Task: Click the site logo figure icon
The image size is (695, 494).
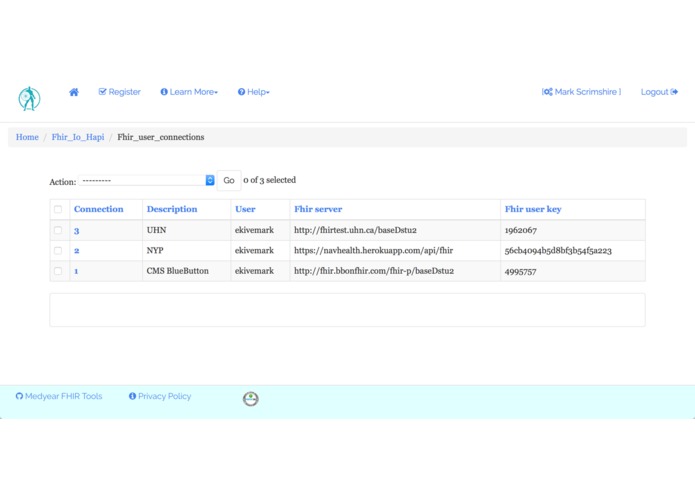Action: (29, 98)
